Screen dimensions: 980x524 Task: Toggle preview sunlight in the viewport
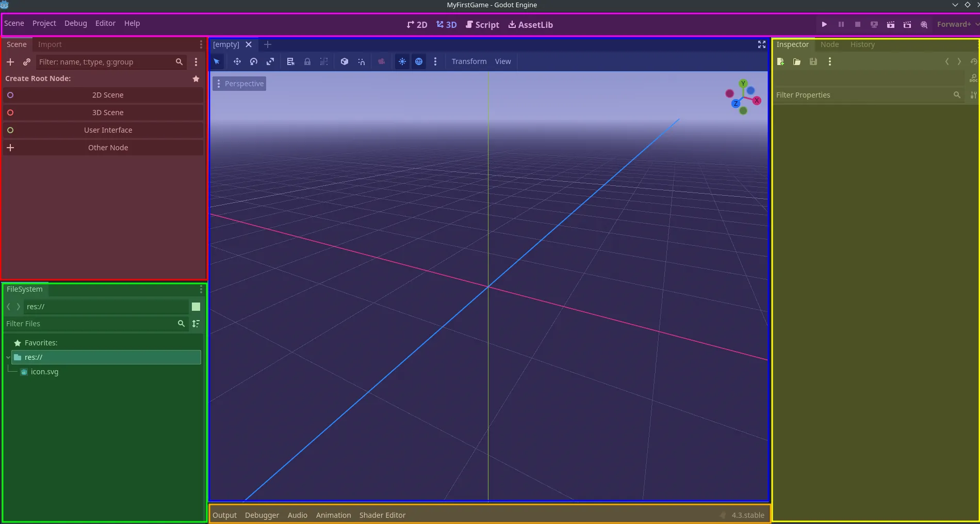coord(402,61)
